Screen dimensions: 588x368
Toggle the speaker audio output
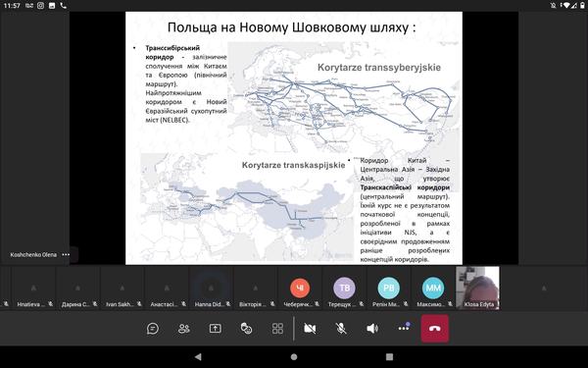point(372,329)
